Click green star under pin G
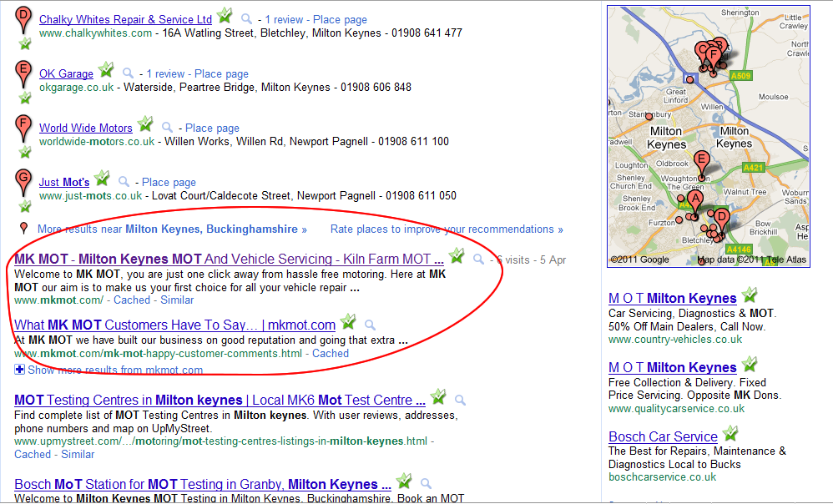Image resolution: width=833 pixels, height=504 pixels. (25, 206)
